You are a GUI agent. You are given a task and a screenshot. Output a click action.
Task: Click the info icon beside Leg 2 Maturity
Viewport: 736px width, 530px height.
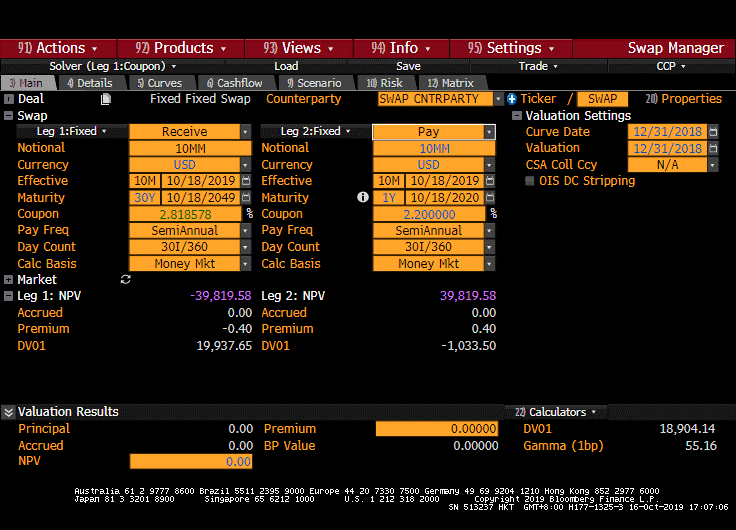(x=363, y=197)
